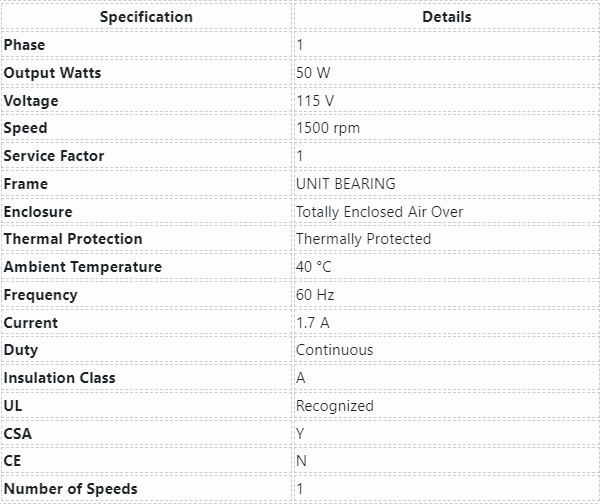Image resolution: width=600 pixels, height=504 pixels.
Task: Select the 1.7 A current value
Action: (x=312, y=323)
